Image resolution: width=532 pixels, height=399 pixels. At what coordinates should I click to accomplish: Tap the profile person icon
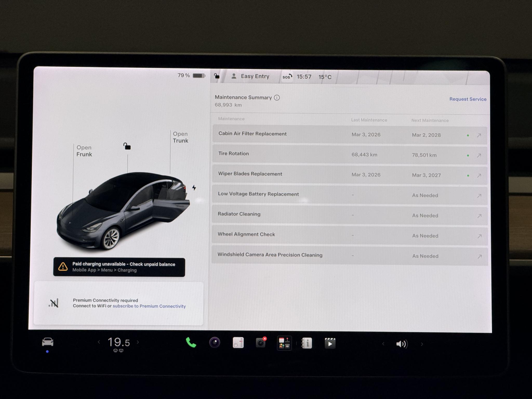point(234,76)
